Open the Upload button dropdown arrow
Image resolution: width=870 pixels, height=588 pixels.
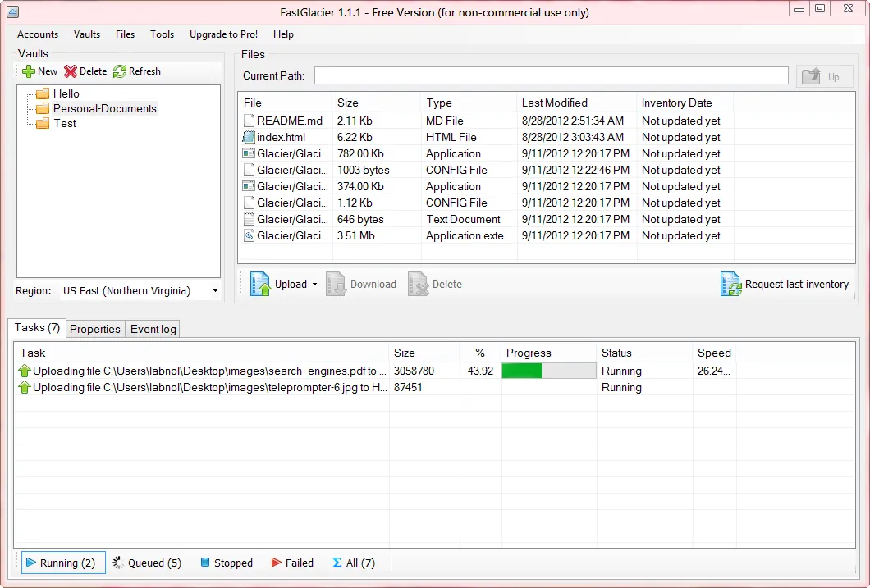(314, 284)
